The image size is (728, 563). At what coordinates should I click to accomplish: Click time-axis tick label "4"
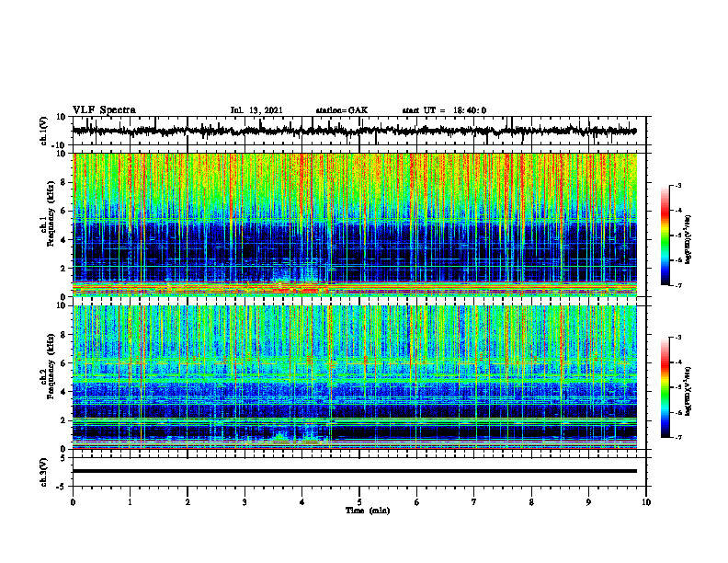pyautogui.click(x=302, y=502)
